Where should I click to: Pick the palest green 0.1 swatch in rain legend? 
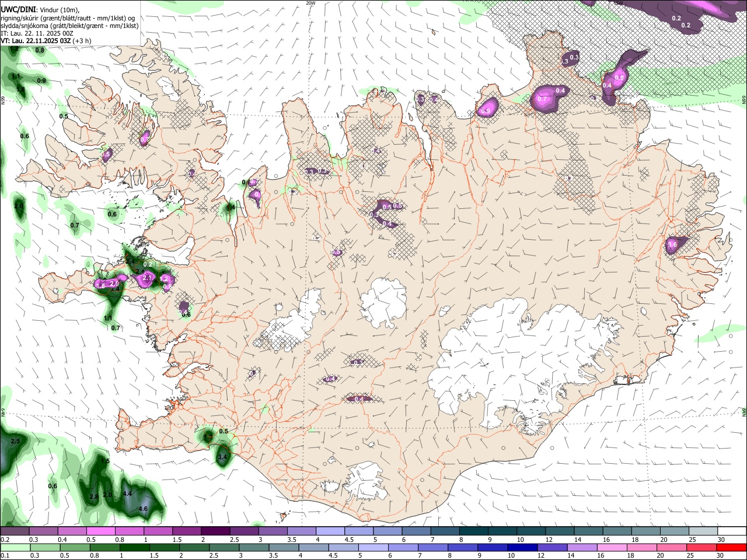[15, 547]
